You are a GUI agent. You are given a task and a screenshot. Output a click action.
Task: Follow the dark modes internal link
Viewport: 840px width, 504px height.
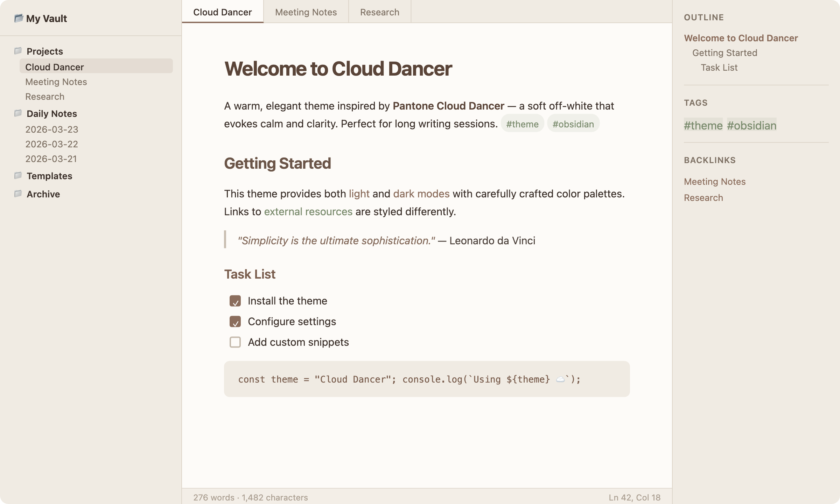click(421, 194)
